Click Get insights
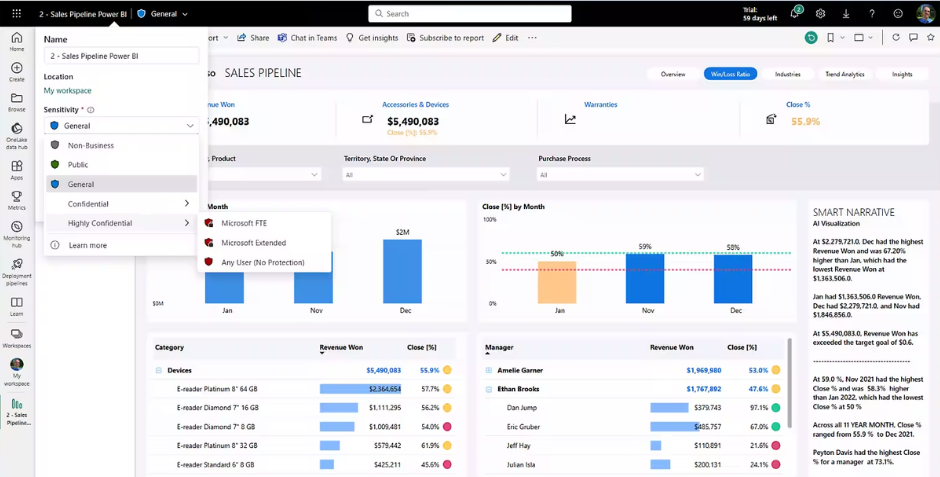The width and height of the screenshot is (940, 477). [x=372, y=38]
